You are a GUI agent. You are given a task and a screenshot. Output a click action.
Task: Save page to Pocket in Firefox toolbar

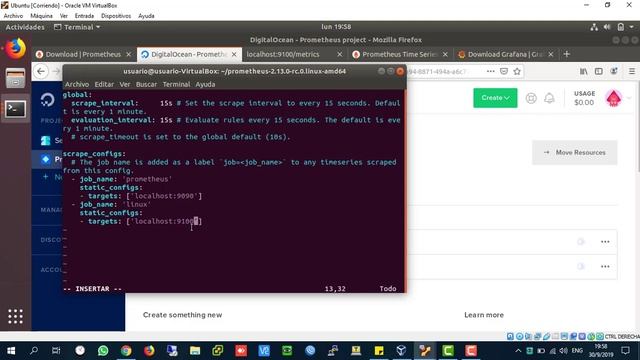pyautogui.click(x=504, y=71)
